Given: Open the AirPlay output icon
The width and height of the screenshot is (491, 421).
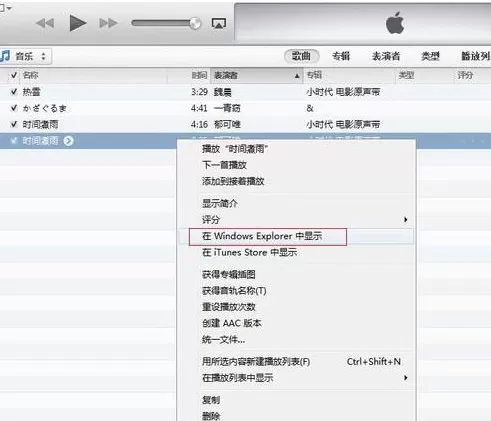Looking at the screenshot, I should pos(219,23).
